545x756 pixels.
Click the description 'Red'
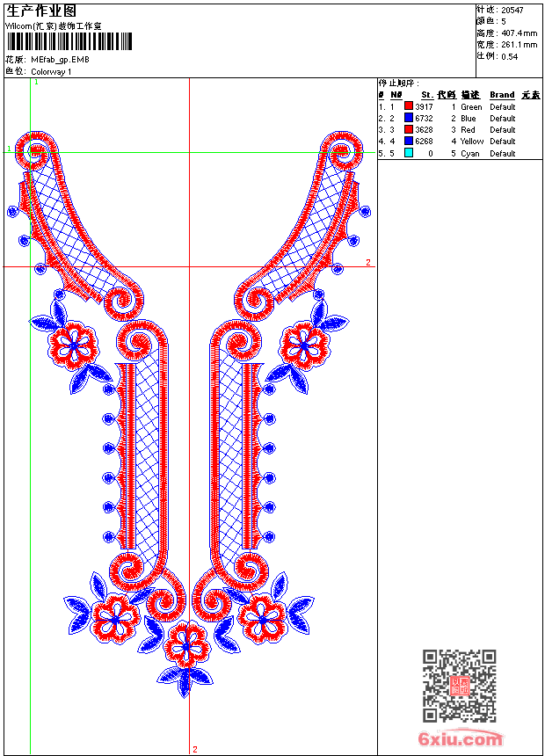tap(468, 130)
